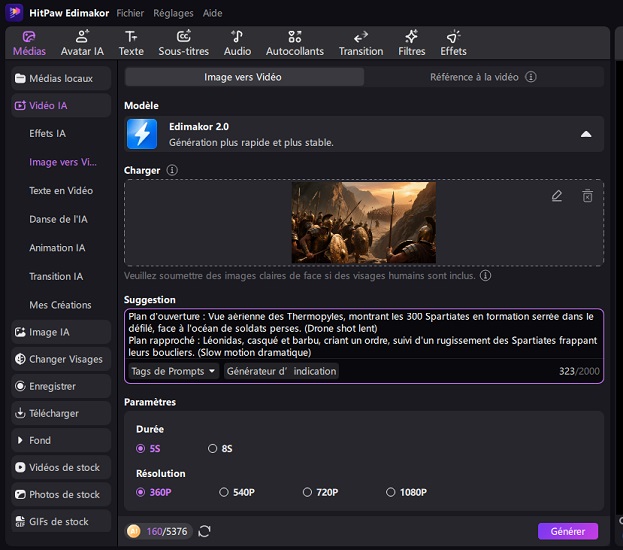The width and height of the screenshot is (623, 550).
Task: Open Vidéos de stock
Action: (61, 467)
